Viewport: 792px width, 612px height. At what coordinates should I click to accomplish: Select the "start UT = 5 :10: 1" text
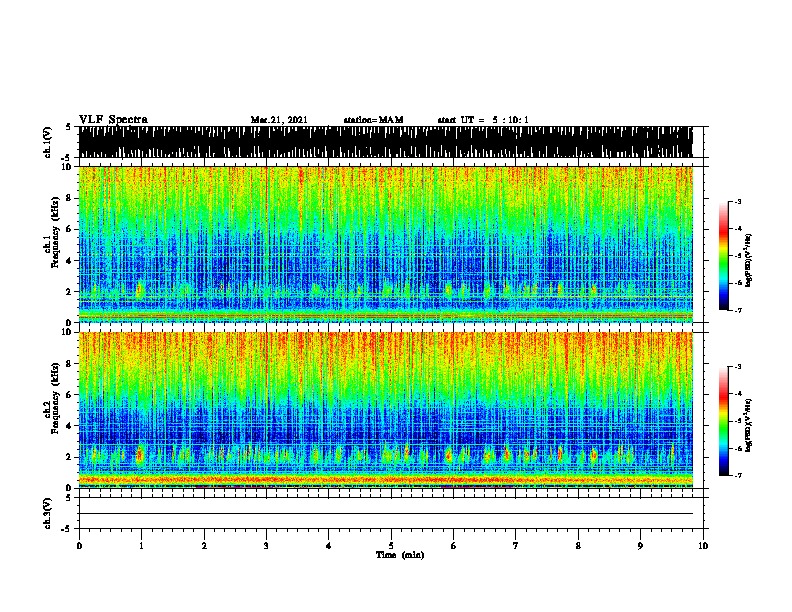point(483,120)
